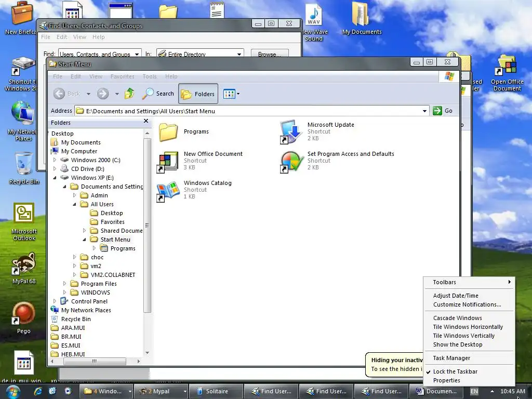Choose Show the Desktop
This screenshot has width=532, height=399.
click(469, 344)
